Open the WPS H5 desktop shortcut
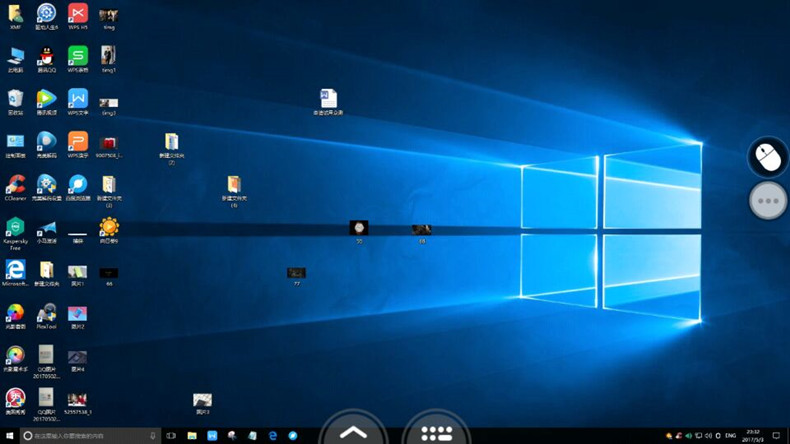This screenshot has width=790, height=444. click(x=77, y=13)
